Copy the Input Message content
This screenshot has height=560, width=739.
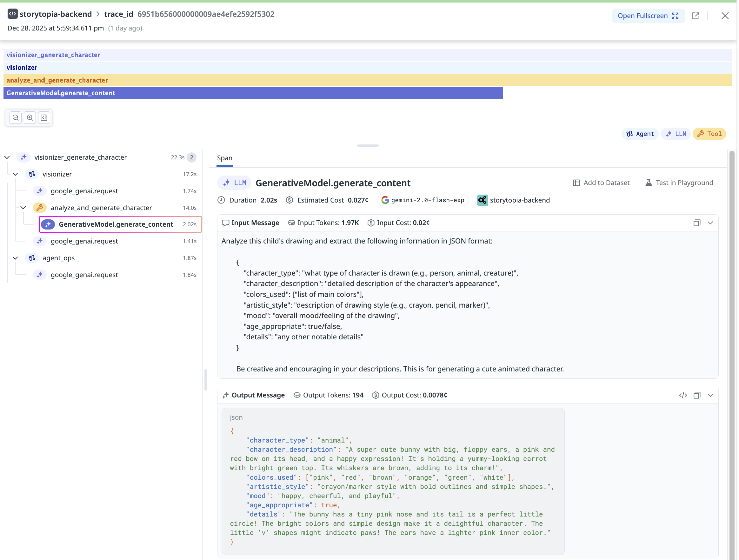click(696, 223)
